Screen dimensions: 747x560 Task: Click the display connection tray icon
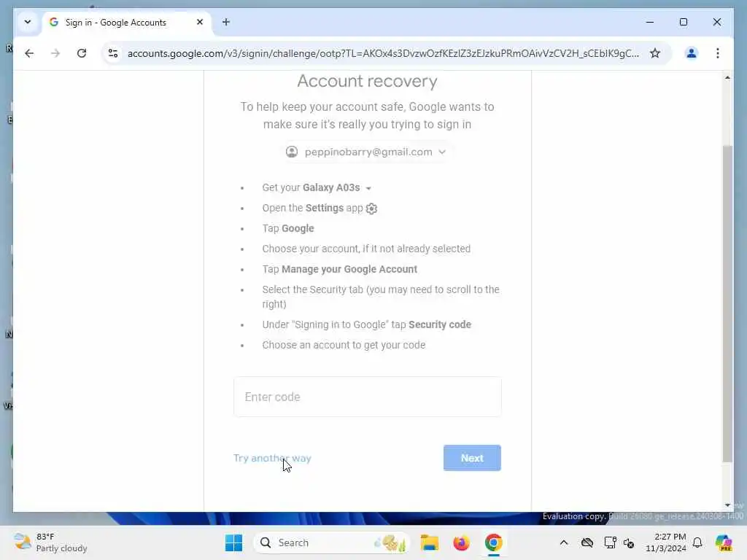[x=610, y=542]
